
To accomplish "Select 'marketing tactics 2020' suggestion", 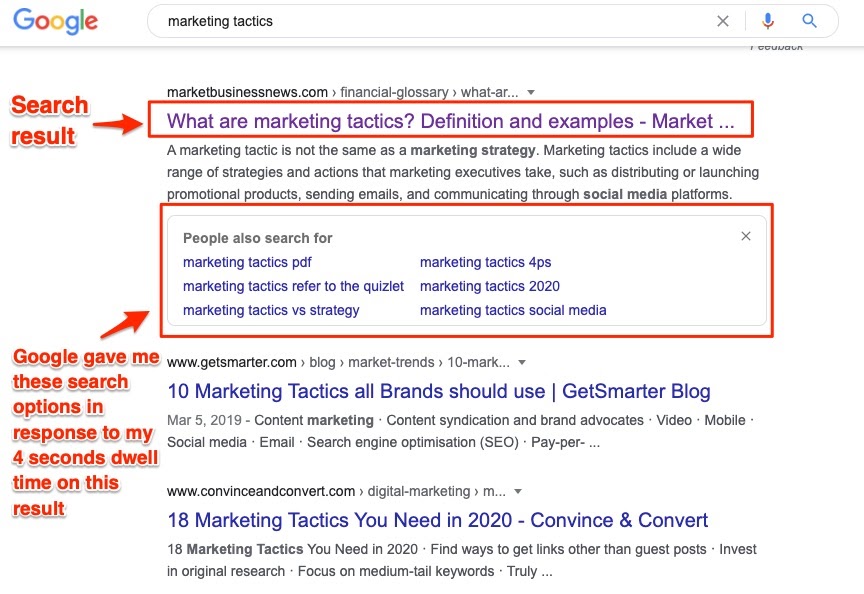I will pyautogui.click(x=489, y=287).
